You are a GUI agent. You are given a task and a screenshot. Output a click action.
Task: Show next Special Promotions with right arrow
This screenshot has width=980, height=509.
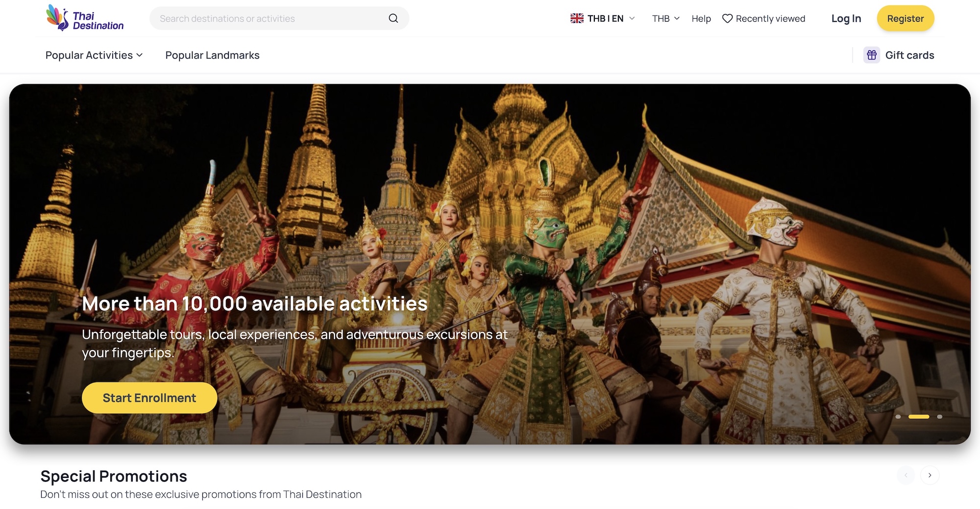(x=930, y=475)
